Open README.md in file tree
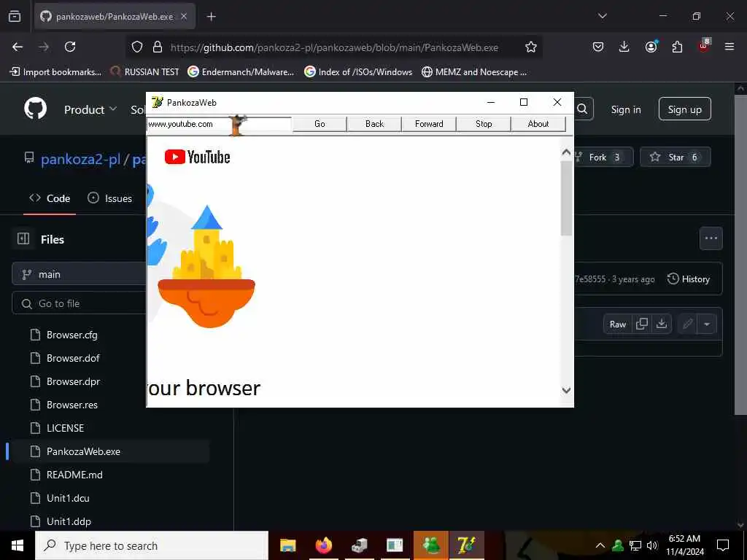The height and width of the screenshot is (560, 747). [x=74, y=475]
